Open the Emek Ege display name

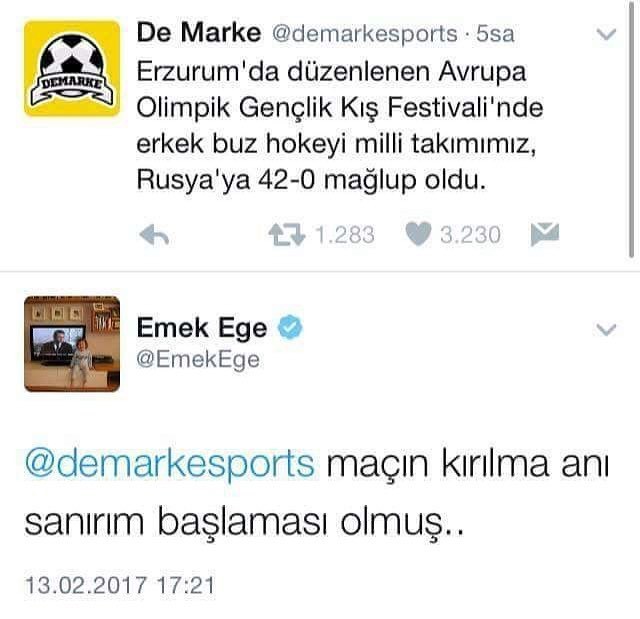pos(202,328)
